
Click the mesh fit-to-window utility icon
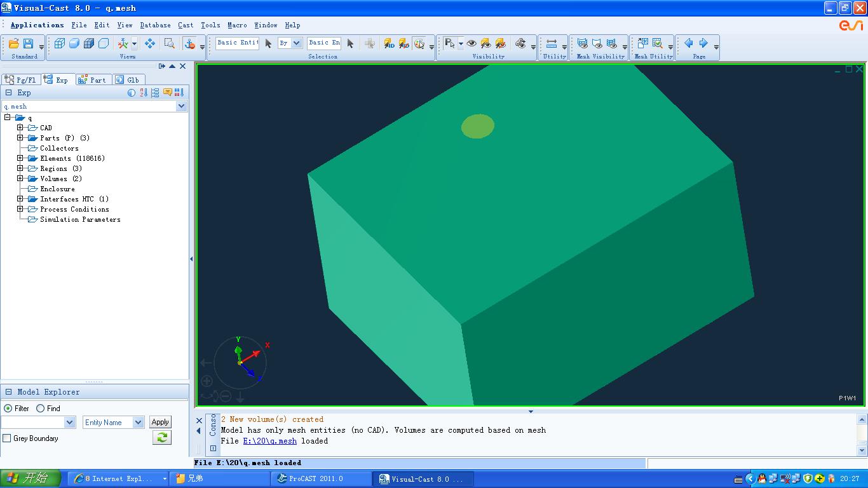pos(643,43)
